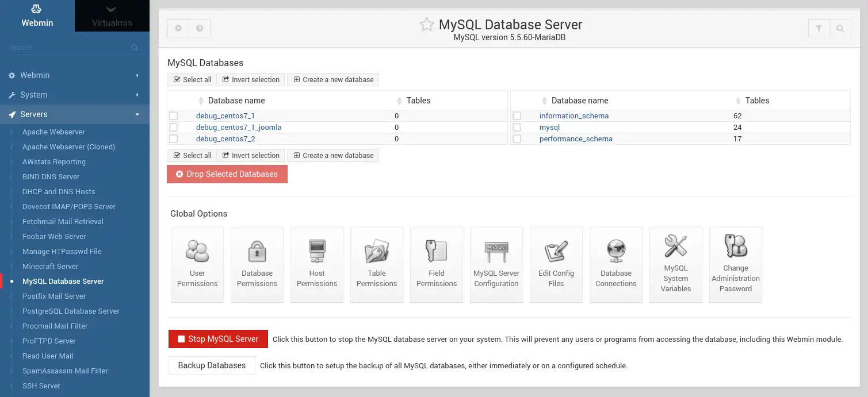Check the mysql database checkbox
868x397 pixels.
[517, 128]
